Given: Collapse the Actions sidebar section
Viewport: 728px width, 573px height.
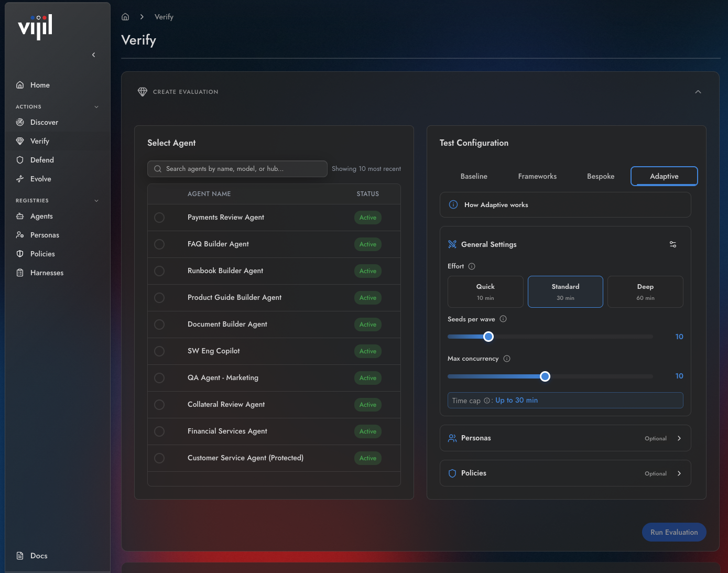Looking at the screenshot, I should [x=96, y=107].
